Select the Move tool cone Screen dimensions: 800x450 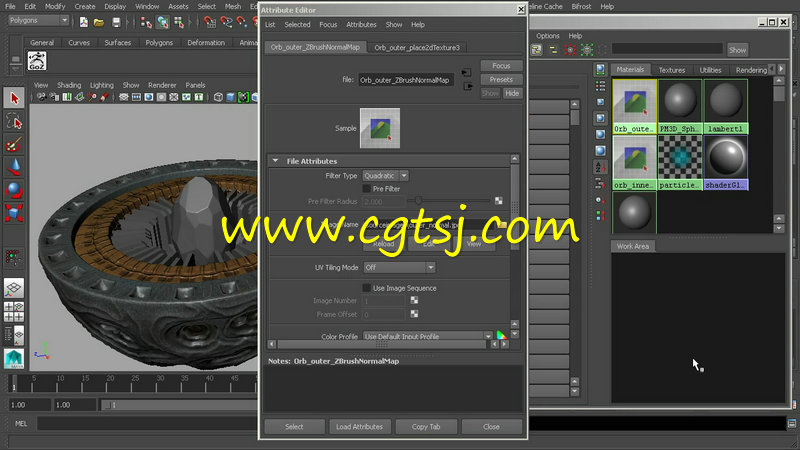tap(14, 167)
